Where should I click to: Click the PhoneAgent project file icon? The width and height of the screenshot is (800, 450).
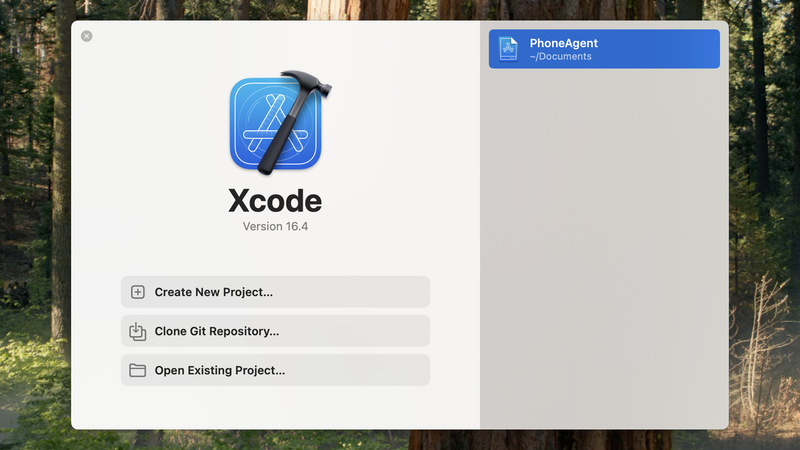508,49
